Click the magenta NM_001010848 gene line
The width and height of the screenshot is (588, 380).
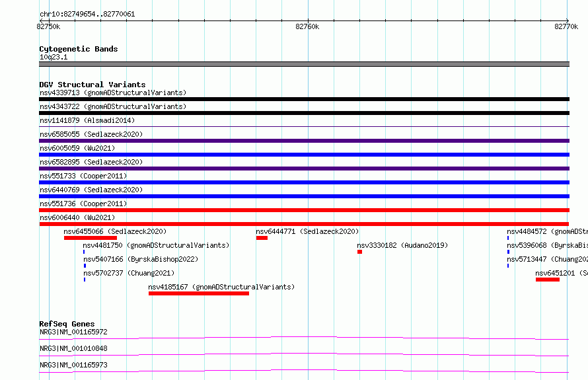304,354
